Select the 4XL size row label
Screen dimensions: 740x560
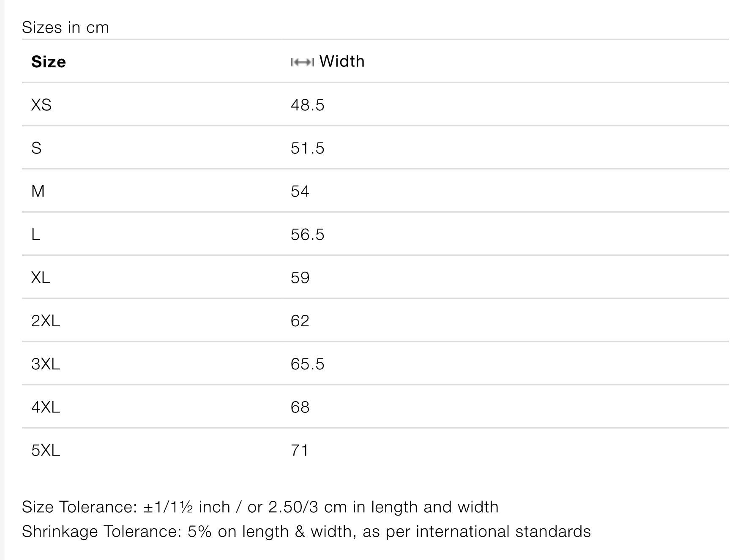click(46, 407)
